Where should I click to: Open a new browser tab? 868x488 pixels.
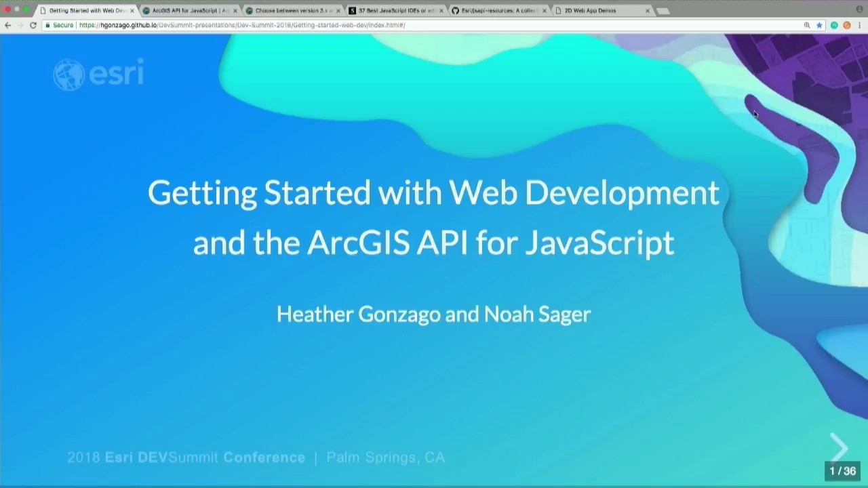click(663, 11)
